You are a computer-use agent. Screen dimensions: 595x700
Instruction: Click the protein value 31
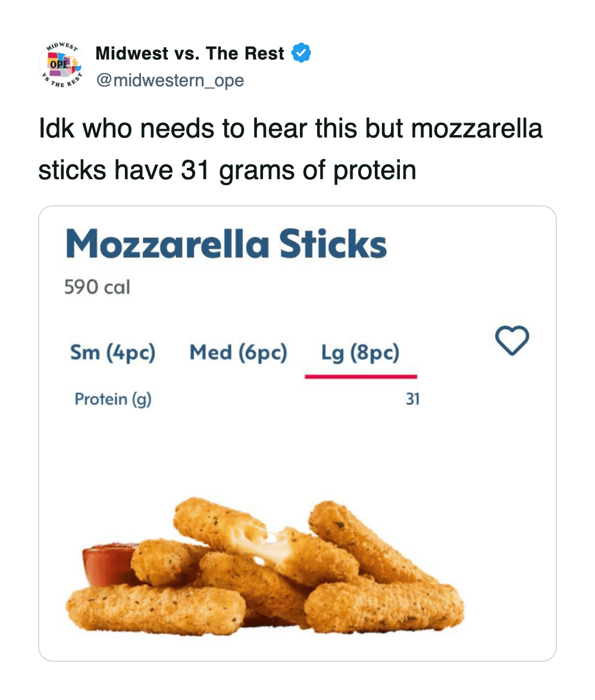coord(412,399)
